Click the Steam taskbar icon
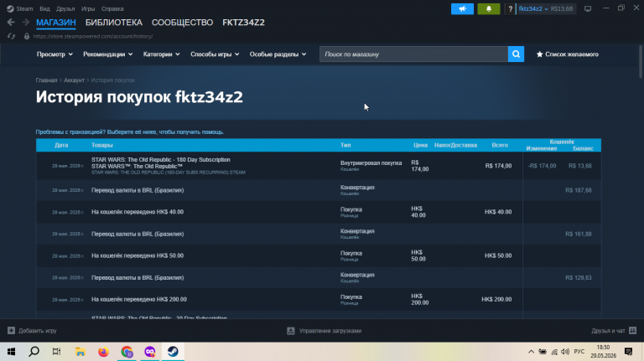 click(173, 352)
